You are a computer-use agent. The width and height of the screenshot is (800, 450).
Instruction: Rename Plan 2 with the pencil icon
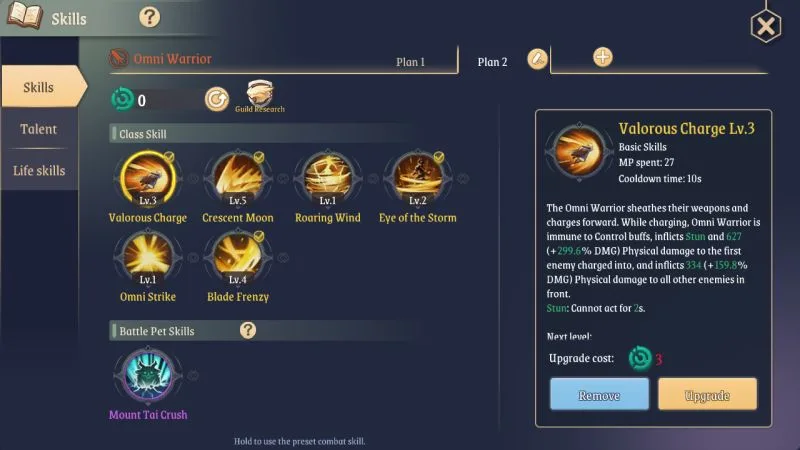pos(537,59)
